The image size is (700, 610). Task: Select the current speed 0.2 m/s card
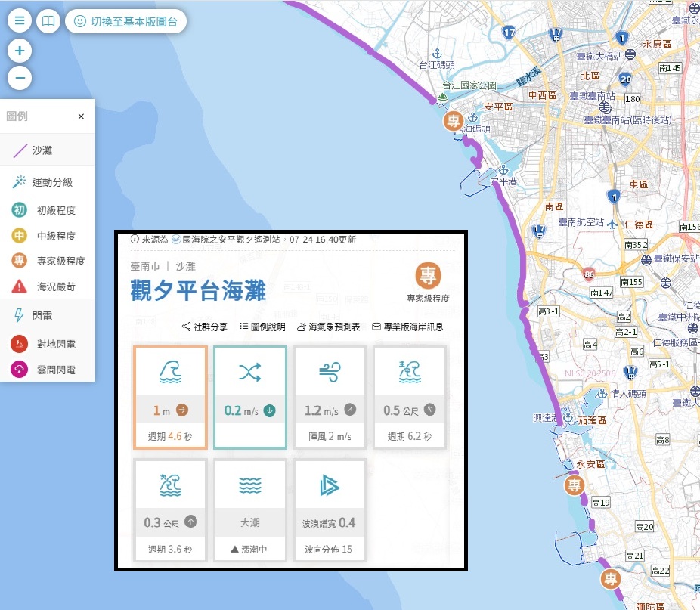click(x=250, y=397)
